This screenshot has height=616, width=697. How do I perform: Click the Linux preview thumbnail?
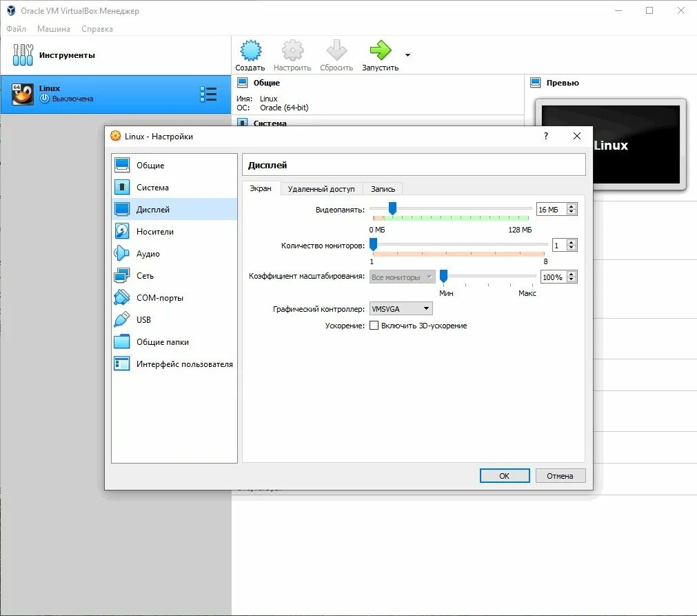(x=636, y=145)
